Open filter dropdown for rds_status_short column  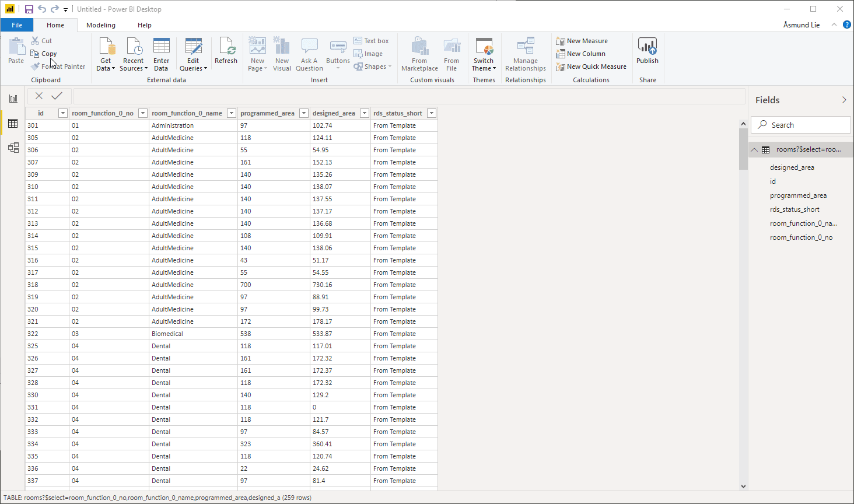(431, 113)
